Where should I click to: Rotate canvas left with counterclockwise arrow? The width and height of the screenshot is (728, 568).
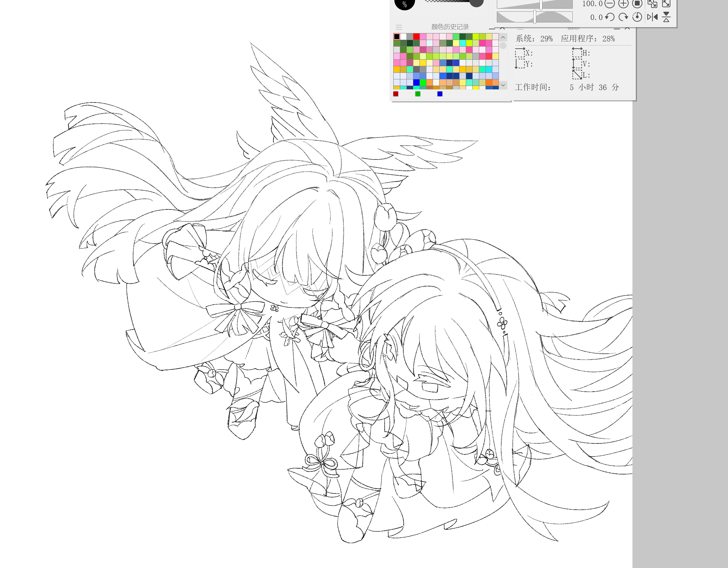pyautogui.click(x=610, y=17)
